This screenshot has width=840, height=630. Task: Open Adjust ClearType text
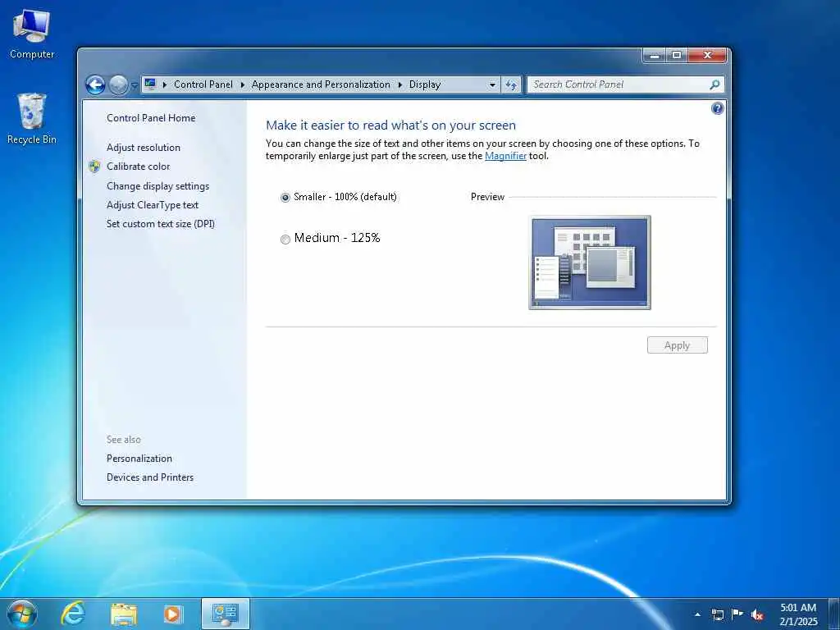point(152,204)
